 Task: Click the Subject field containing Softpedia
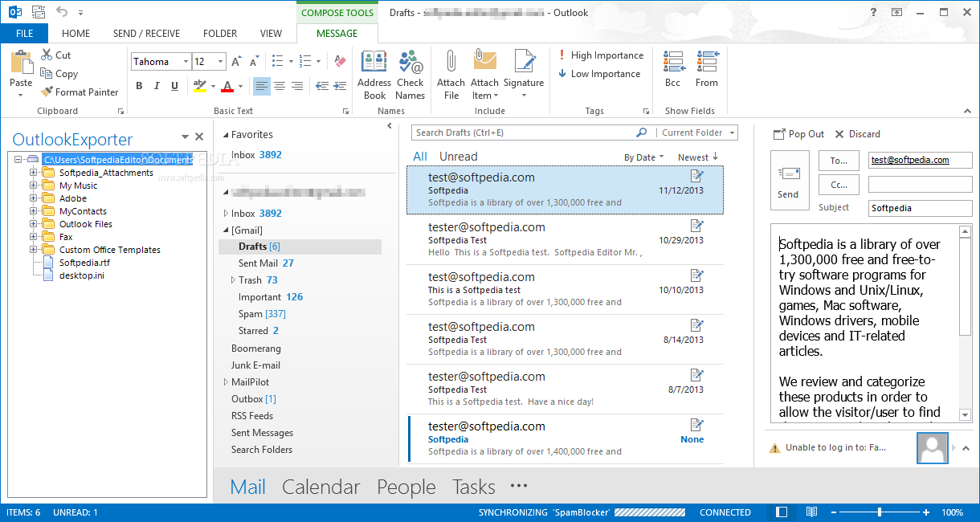(920, 208)
